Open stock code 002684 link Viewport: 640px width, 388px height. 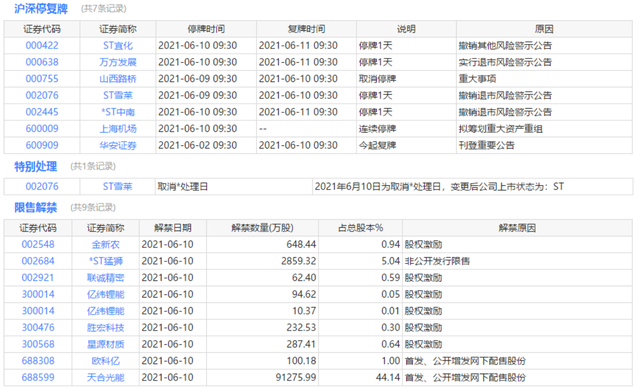pyautogui.click(x=38, y=261)
